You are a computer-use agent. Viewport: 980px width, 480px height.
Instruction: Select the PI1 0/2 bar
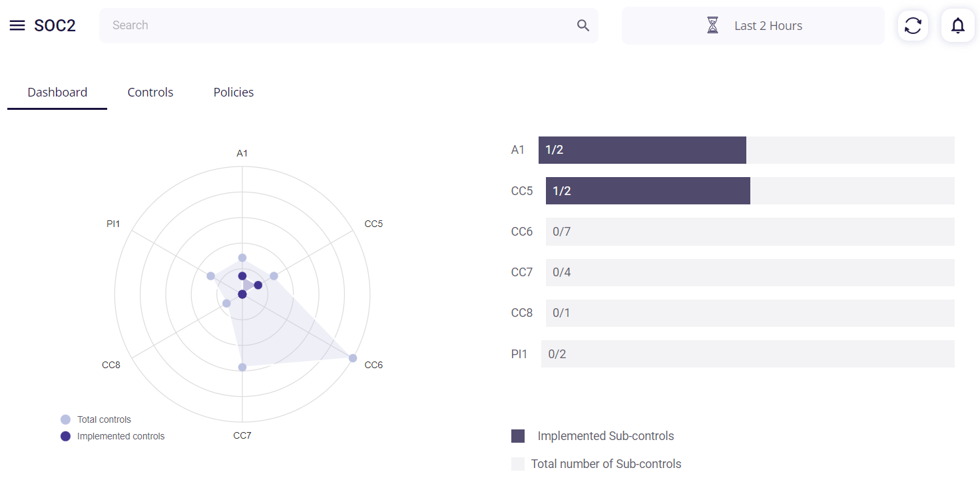coord(748,354)
